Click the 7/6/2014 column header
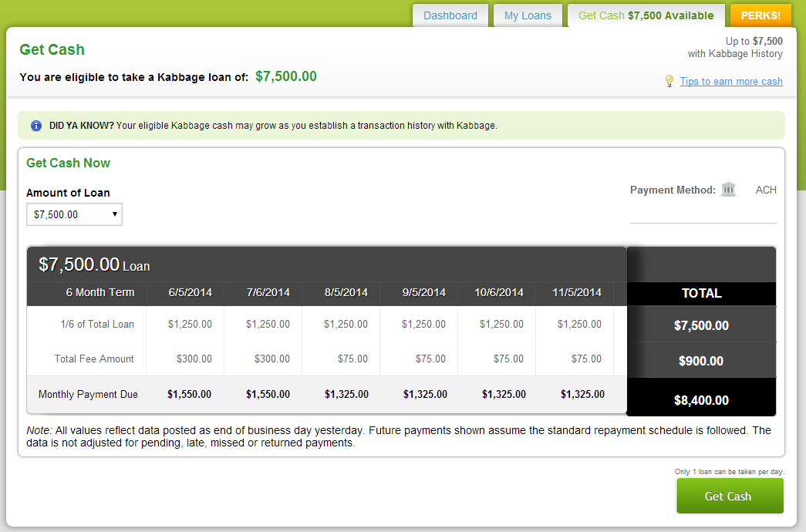Viewport: 806px width, 532px height. [268, 292]
